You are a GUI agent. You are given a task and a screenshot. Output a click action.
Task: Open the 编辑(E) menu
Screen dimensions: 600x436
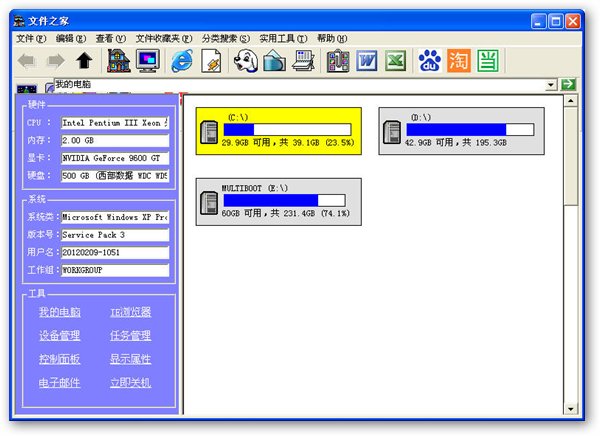pyautogui.click(x=71, y=39)
